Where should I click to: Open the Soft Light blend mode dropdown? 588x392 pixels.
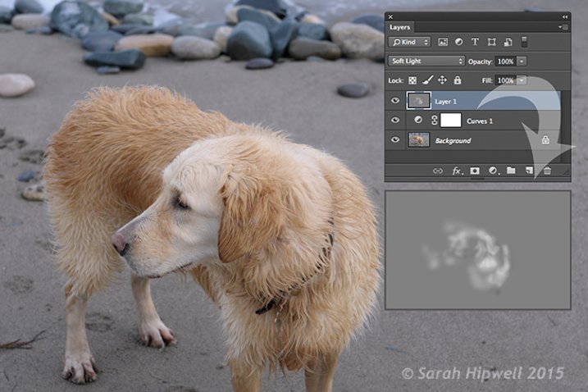[x=426, y=62]
